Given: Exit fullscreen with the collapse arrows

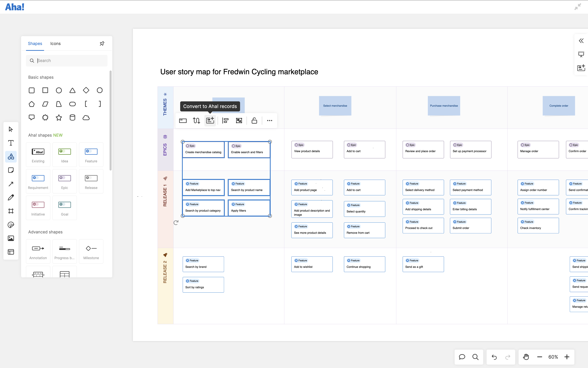Looking at the screenshot, I should tap(578, 7).
